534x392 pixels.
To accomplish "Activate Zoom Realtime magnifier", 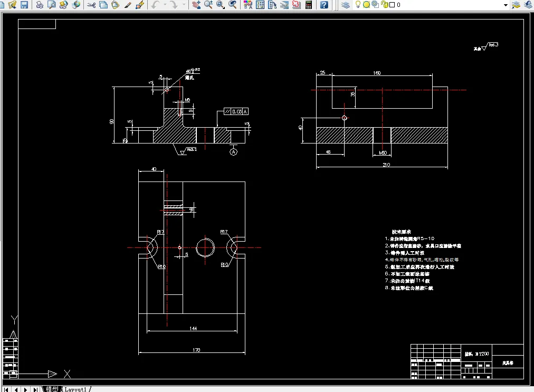I will (208, 5).
